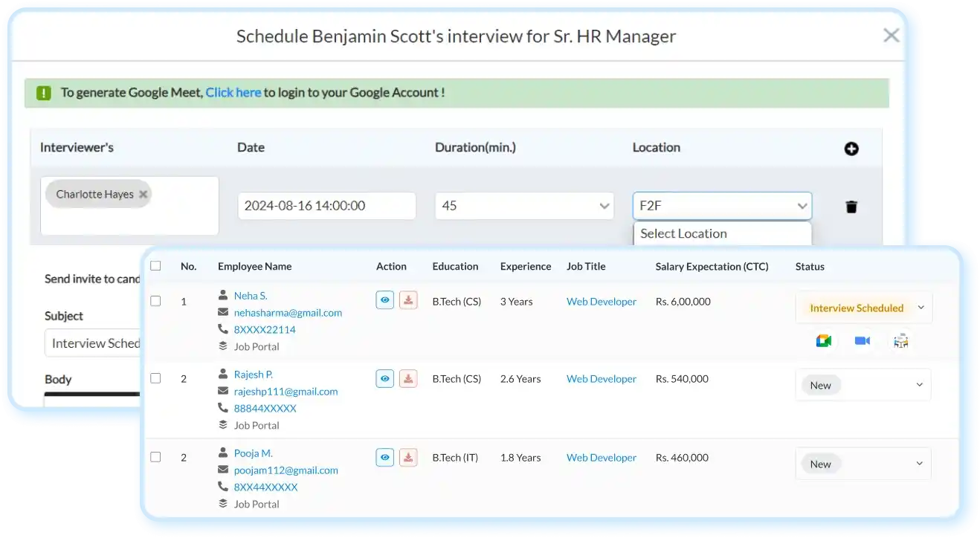Click the interview date field 2024-08-16

click(x=326, y=205)
